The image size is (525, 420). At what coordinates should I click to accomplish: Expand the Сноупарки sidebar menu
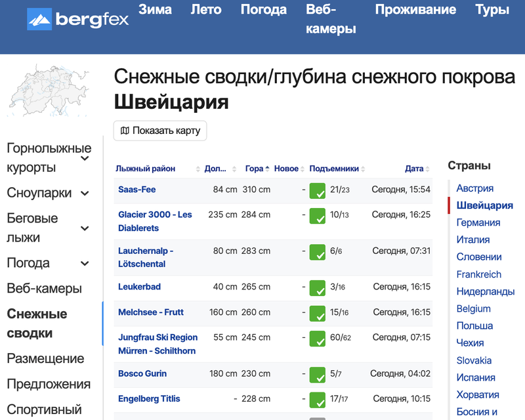(x=85, y=193)
